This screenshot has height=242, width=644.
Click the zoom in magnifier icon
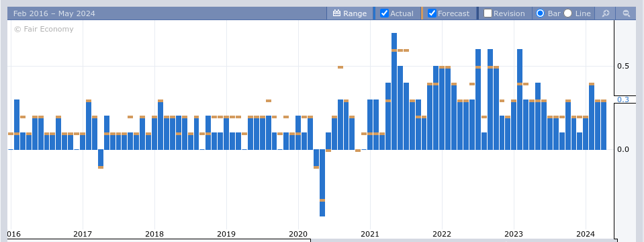pos(606,13)
